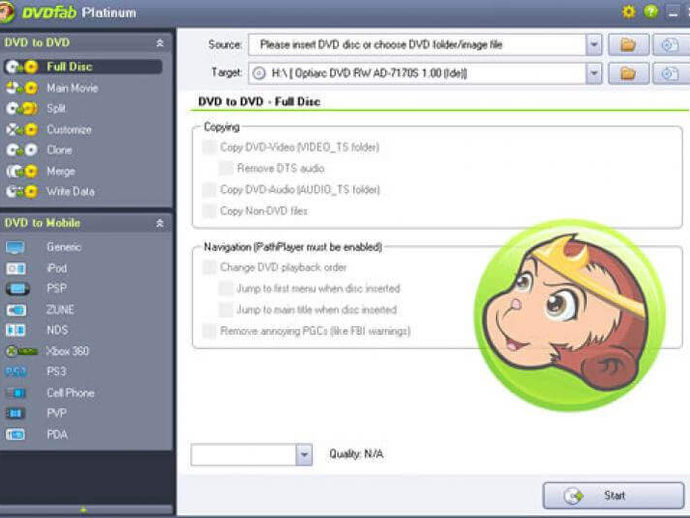Collapse the DVD to DVD panel
The height and width of the screenshot is (518, 690).
[160, 43]
